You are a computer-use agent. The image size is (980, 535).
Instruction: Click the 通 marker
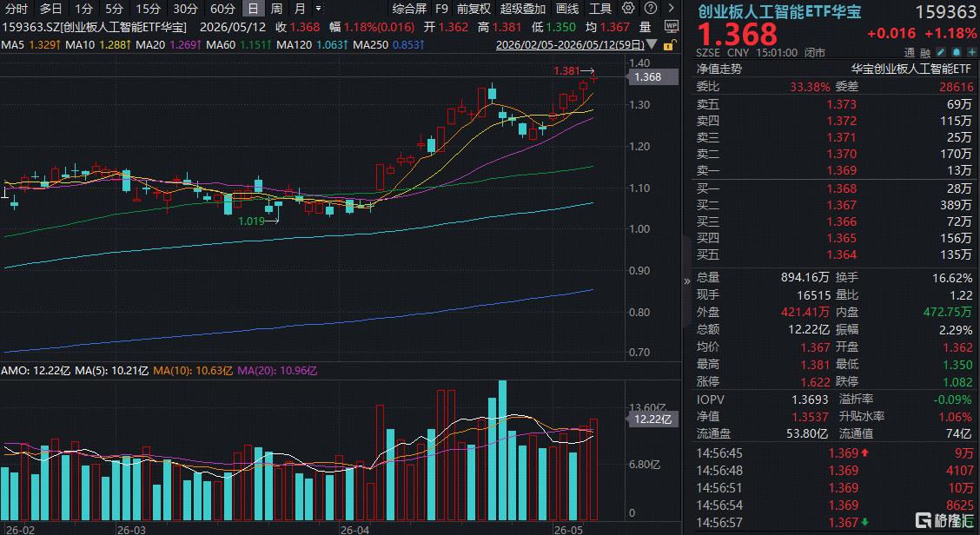(908, 53)
